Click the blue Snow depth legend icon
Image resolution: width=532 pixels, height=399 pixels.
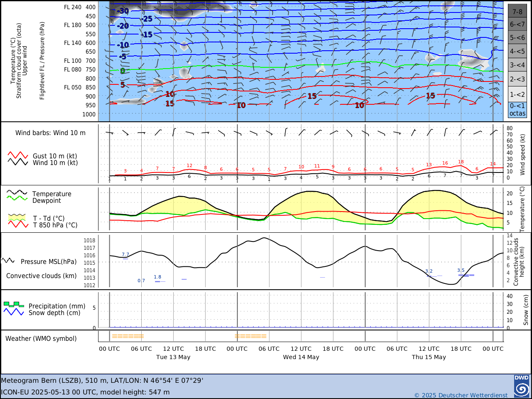click(x=14, y=312)
